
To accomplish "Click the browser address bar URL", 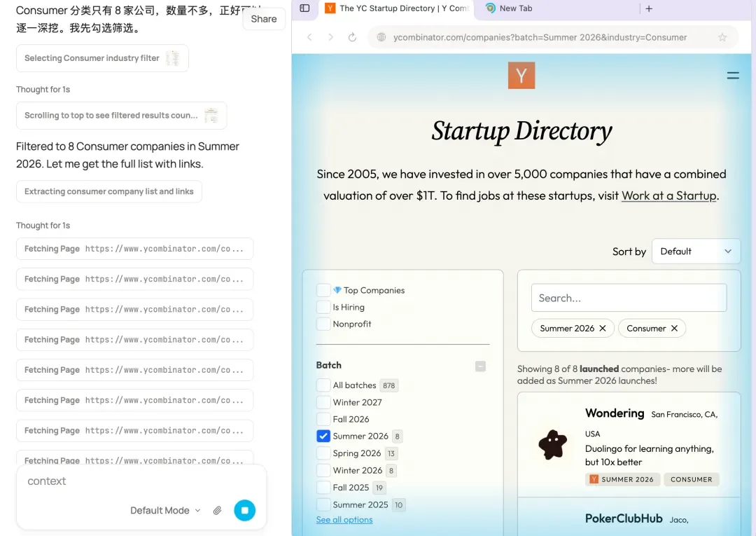I will pos(540,37).
